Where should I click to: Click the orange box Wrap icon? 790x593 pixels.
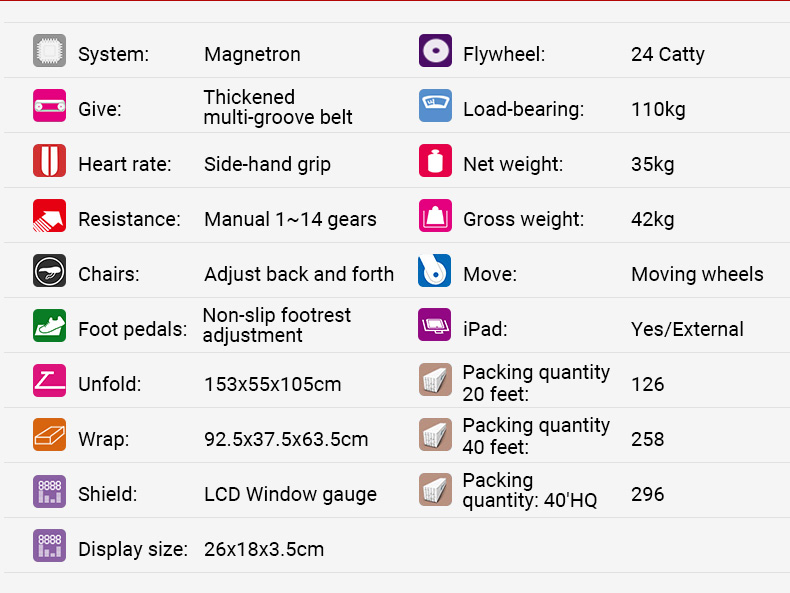point(49,434)
